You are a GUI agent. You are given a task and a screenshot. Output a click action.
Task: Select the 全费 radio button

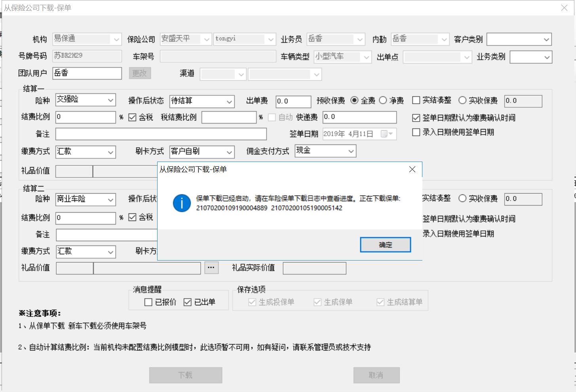point(354,100)
